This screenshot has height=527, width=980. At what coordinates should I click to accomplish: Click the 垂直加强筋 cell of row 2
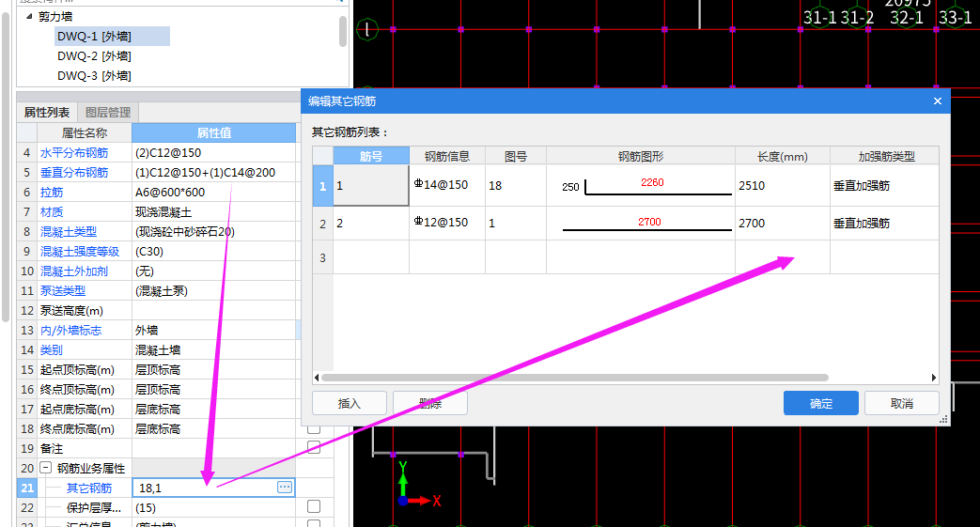coord(884,224)
